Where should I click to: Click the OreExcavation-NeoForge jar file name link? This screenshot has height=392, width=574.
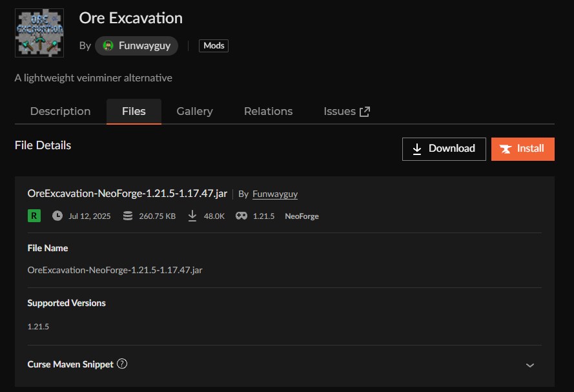[x=126, y=193]
